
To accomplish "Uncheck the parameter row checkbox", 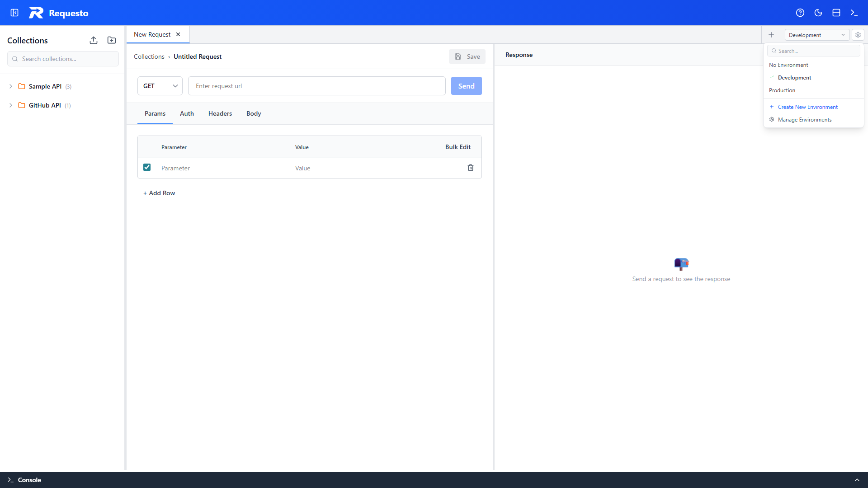I will point(147,167).
